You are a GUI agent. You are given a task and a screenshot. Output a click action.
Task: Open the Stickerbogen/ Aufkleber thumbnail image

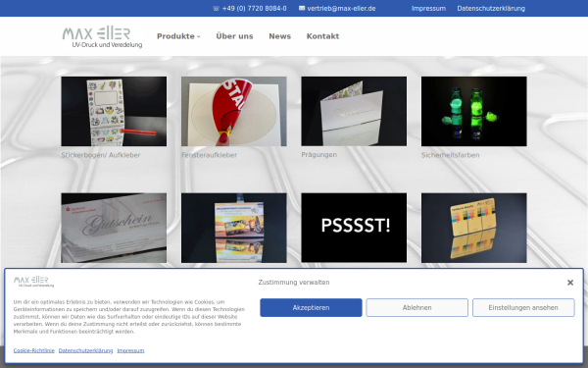[x=114, y=111]
